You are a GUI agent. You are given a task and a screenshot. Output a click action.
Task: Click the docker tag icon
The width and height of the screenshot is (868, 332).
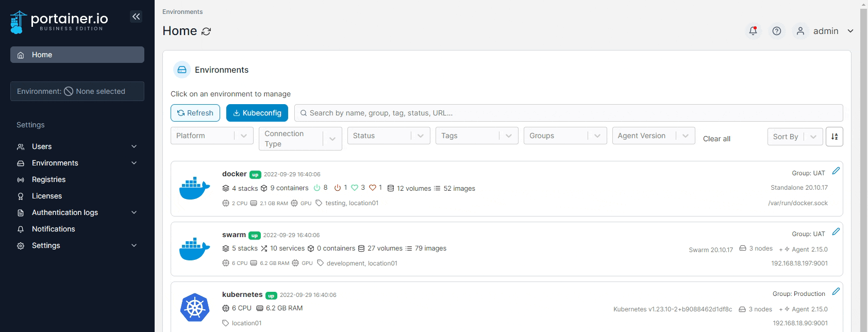(x=319, y=203)
